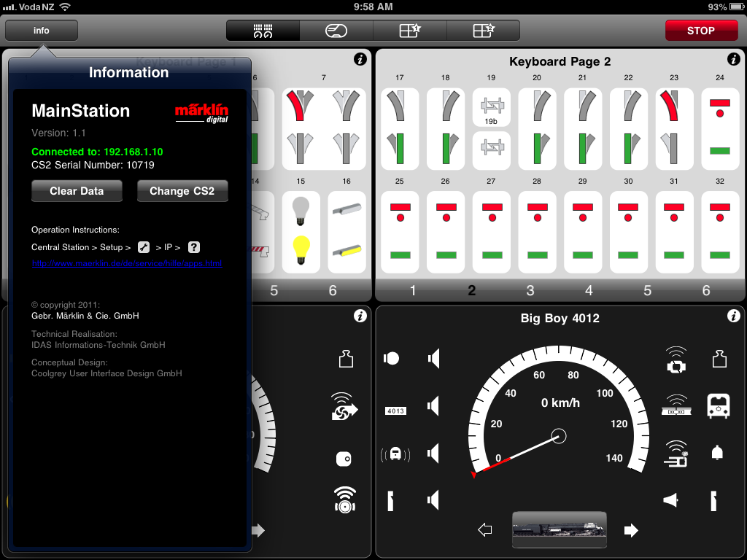Screen dimensions: 747x560
Task: Set turnout 17 to straight green position
Action: point(399,148)
